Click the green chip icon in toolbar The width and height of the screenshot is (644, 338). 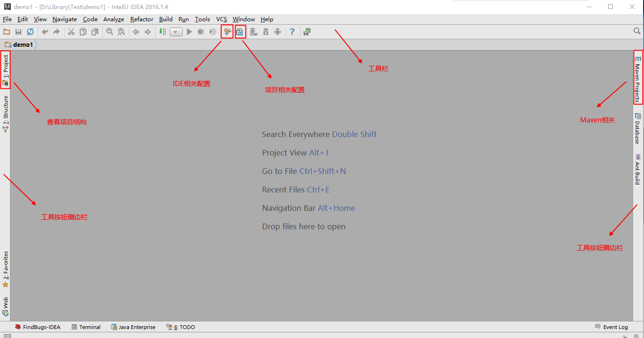pyautogui.click(x=307, y=32)
